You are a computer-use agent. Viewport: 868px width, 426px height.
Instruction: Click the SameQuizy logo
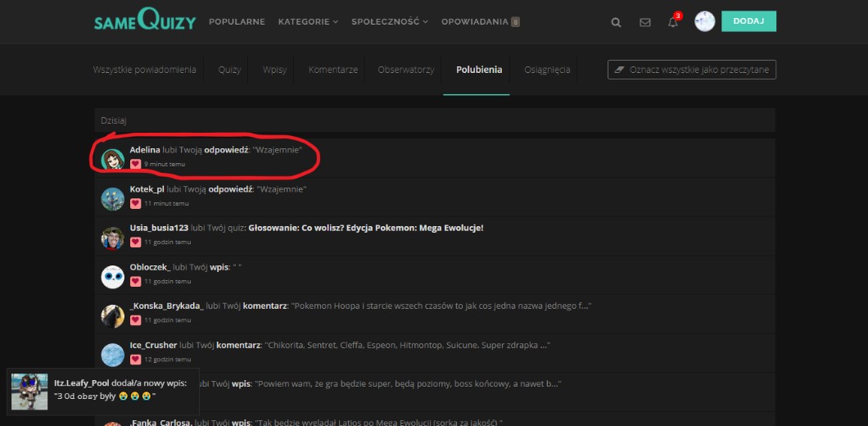coord(145,21)
